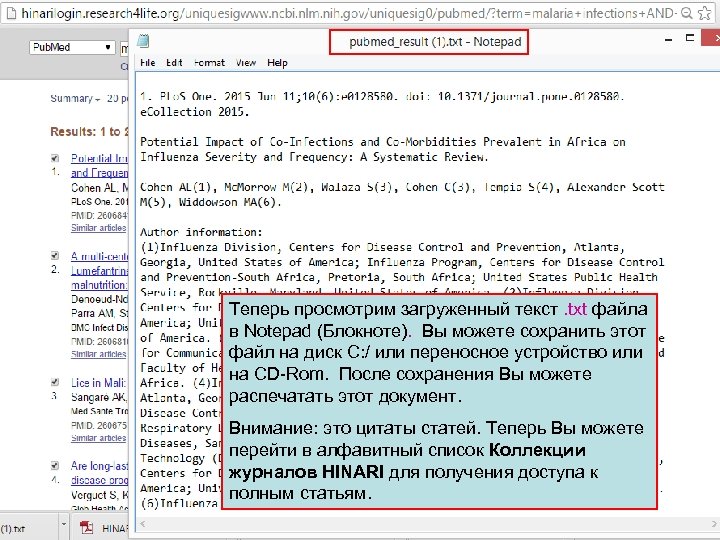
Task: Click the browser address bar URL
Action: click(x=348, y=13)
